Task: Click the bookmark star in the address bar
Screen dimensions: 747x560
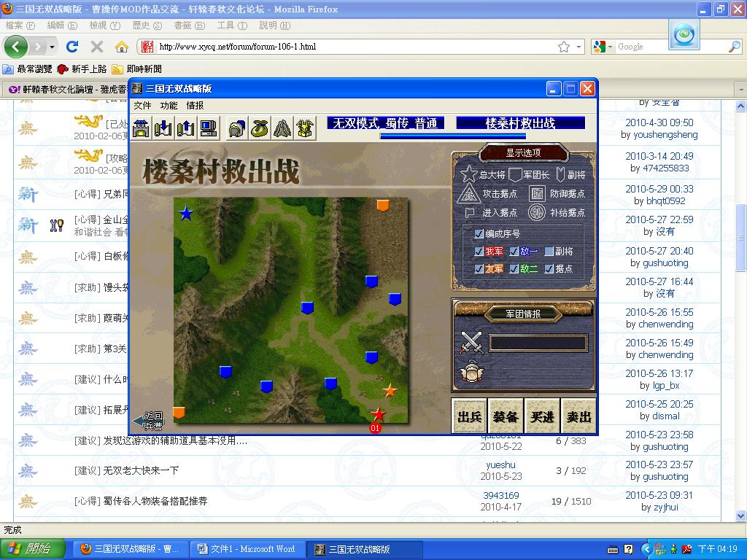Action: (564, 47)
